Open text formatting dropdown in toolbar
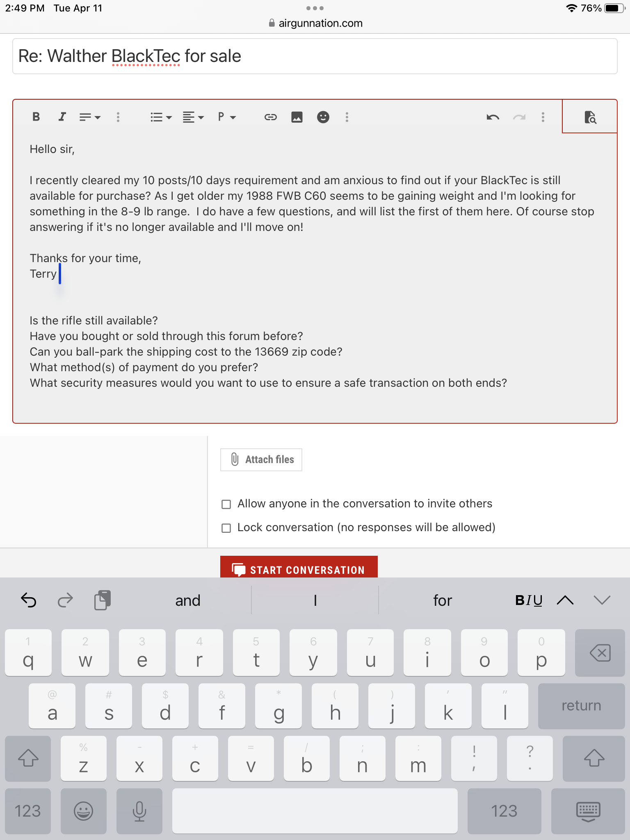Screen dimensions: 630x840 click(89, 117)
